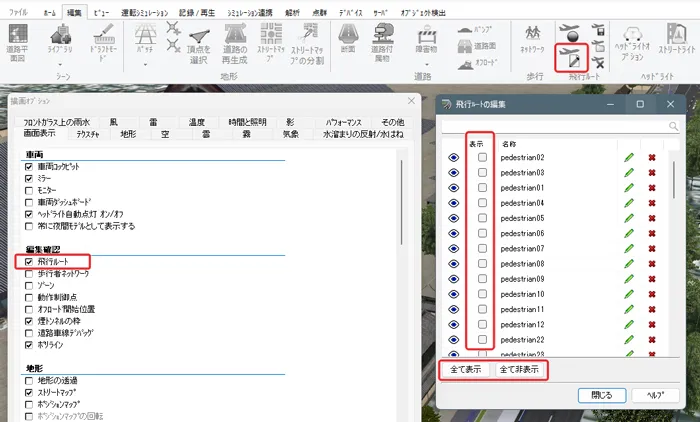Click the flight route edit icon in ribbon
Image resolution: width=700 pixels, height=422 pixels.
point(571,55)
